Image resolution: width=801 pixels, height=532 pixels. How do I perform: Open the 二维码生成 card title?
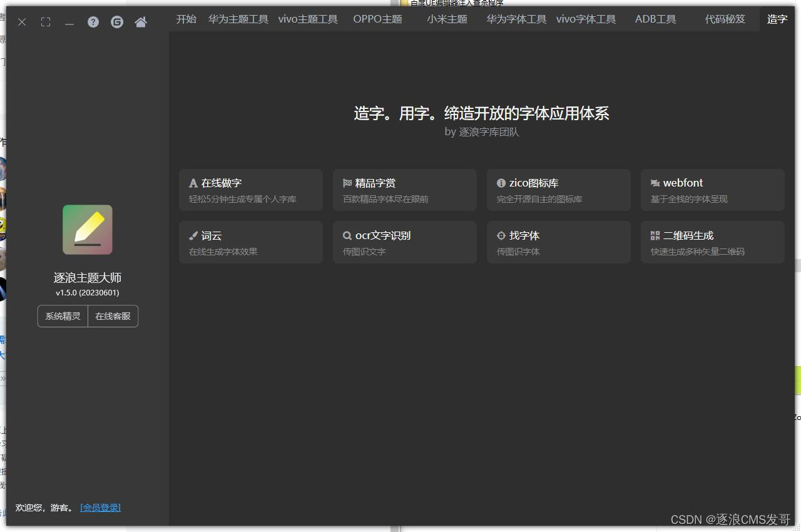(x=688, y=236)
